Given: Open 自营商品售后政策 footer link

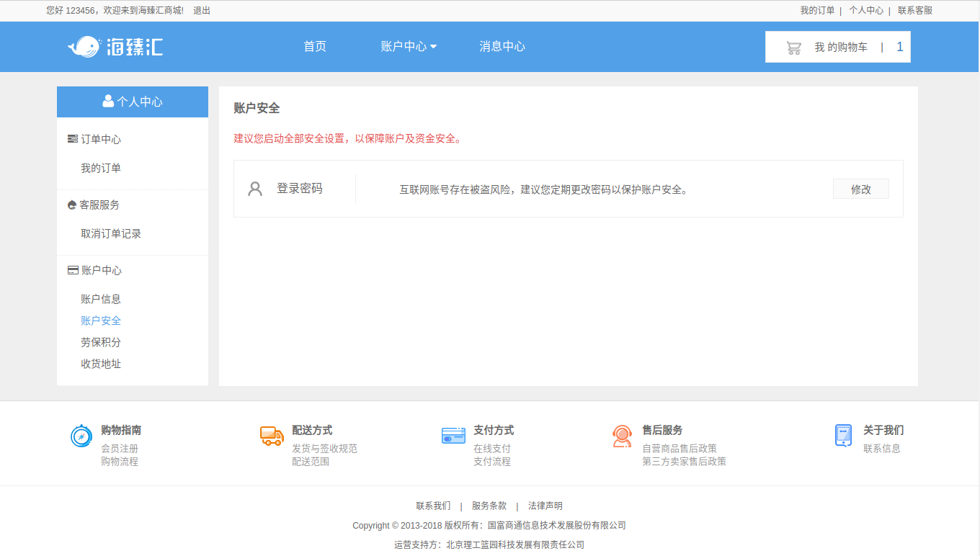Looking at the screenshot, I should pos(680,449).
